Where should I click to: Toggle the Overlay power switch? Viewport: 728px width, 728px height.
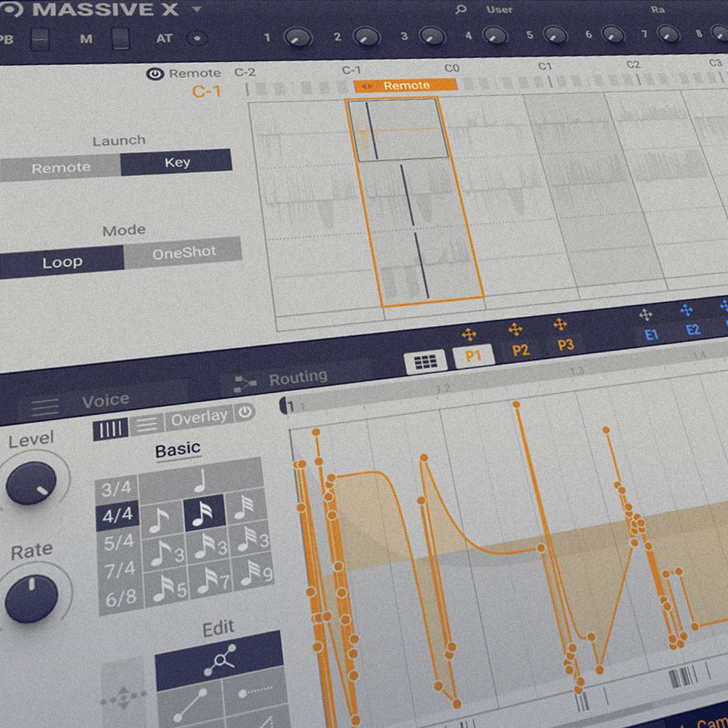point(245,411)
